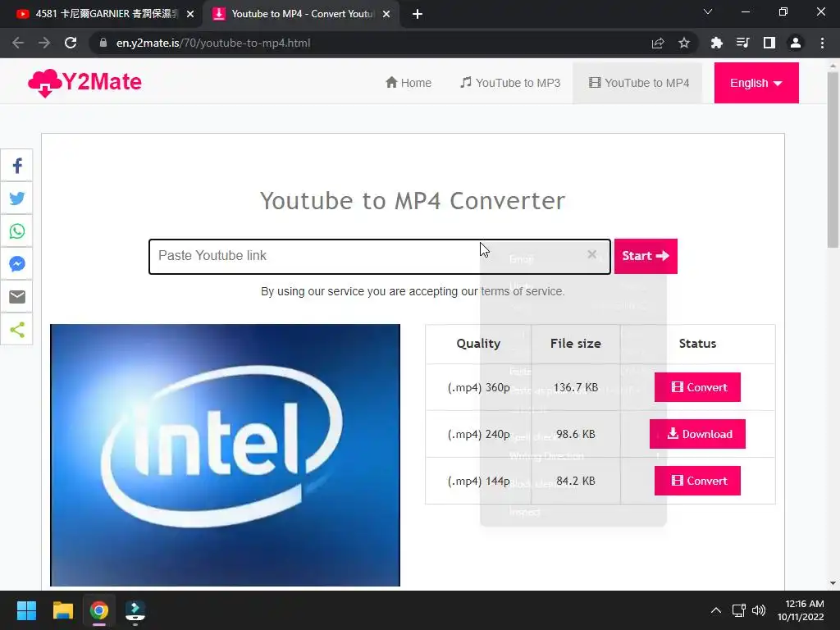Download the 240p mp4 video

[697, 434]
